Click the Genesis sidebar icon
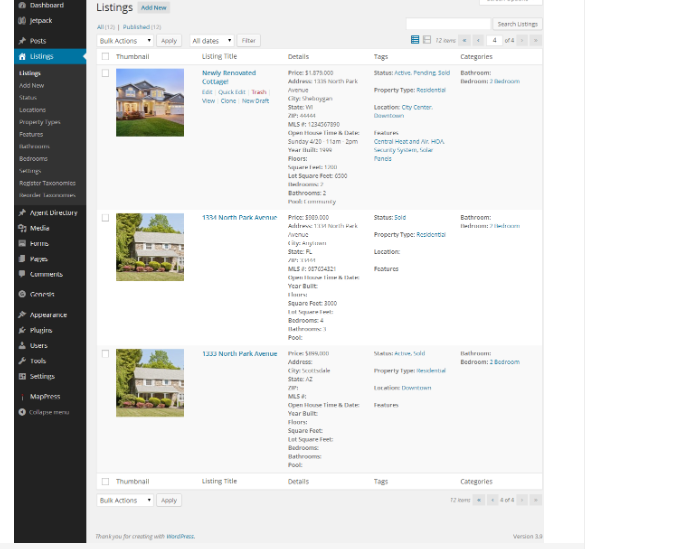 coord(22,294)
